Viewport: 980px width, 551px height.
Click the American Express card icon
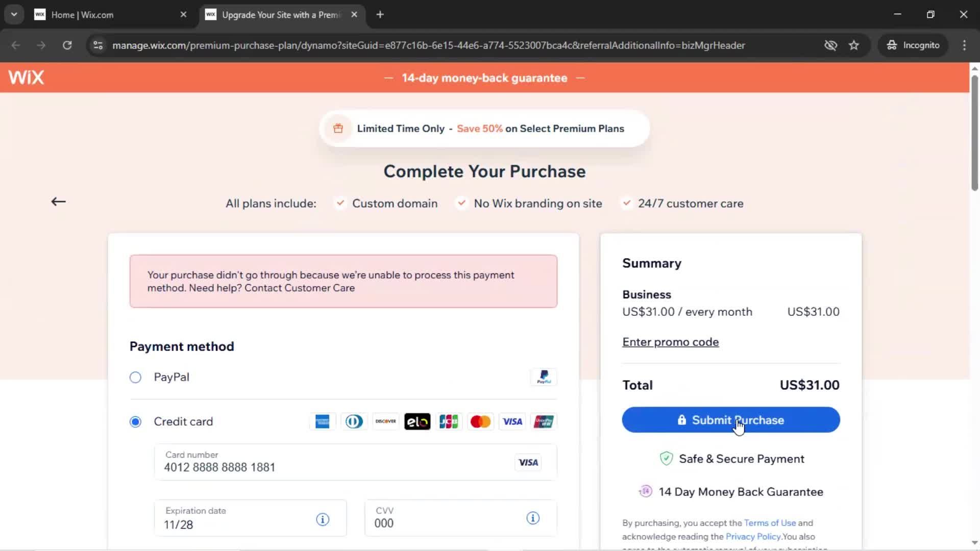[322, 421]
